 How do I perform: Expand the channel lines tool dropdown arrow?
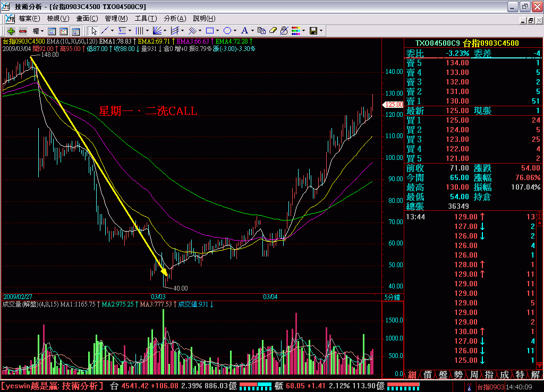point(183,31)
